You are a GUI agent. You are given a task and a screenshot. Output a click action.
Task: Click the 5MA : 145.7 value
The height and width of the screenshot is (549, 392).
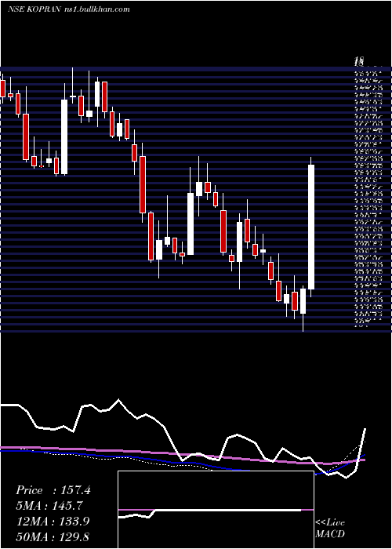click(50, 506)
